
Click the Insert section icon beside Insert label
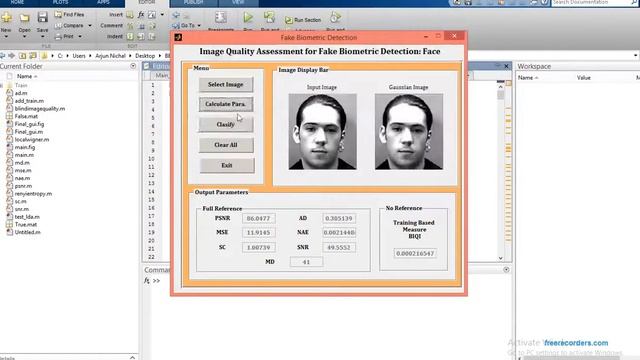click(x=130, y=15)
